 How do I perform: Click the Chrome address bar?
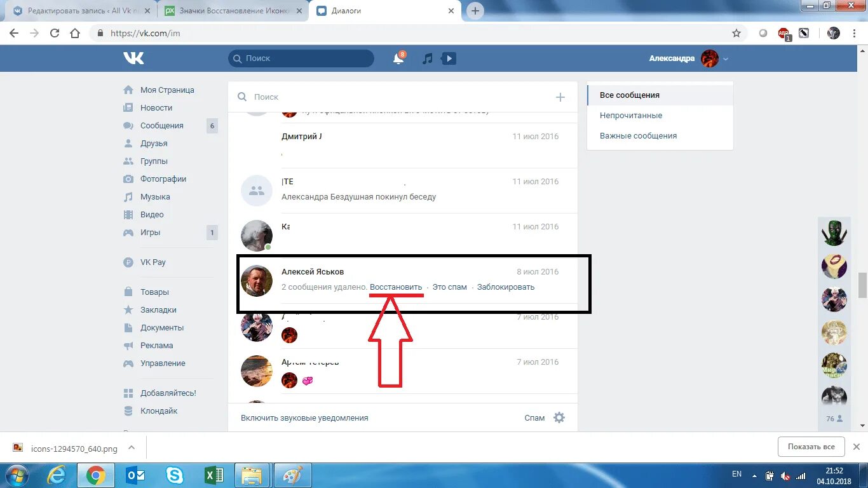[417, 33]
